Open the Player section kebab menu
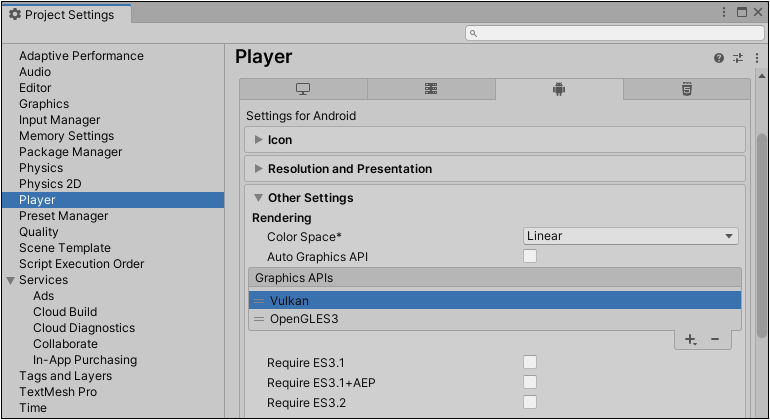The image size is (770, 420). [x=757, y=58]
